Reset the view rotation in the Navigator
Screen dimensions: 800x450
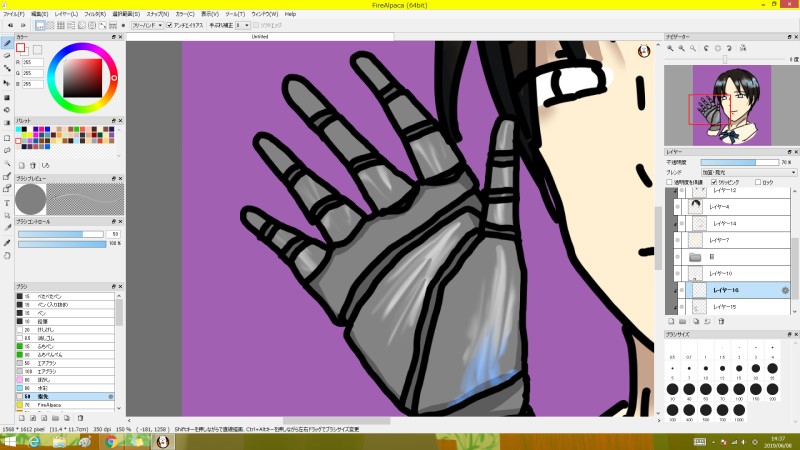click(x=718, y=48)
